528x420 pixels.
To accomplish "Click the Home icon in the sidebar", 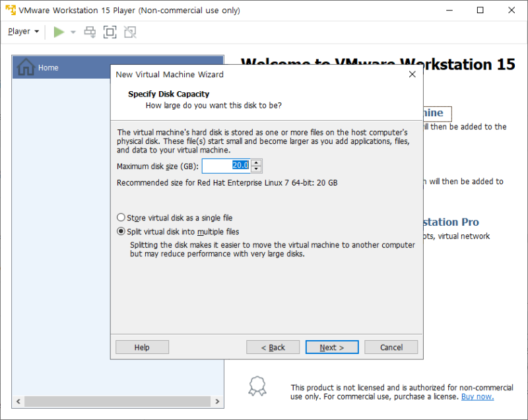I will click(x=26, y=67).
